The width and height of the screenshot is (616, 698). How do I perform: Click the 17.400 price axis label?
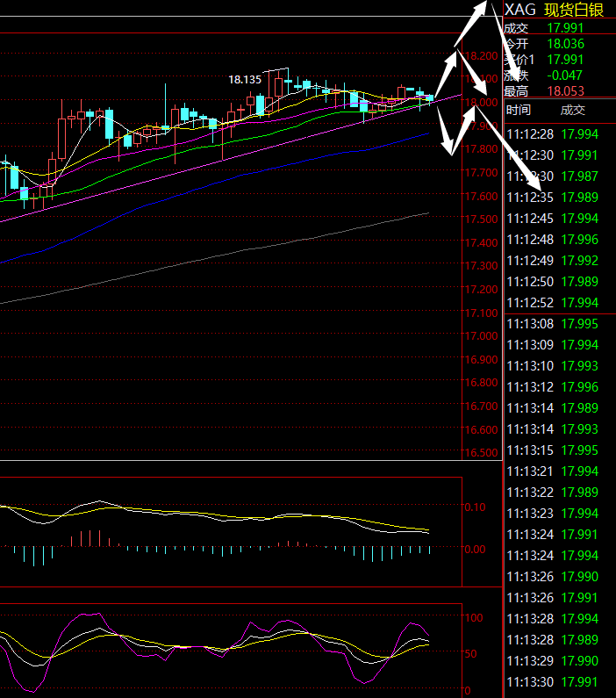(482, 243)
